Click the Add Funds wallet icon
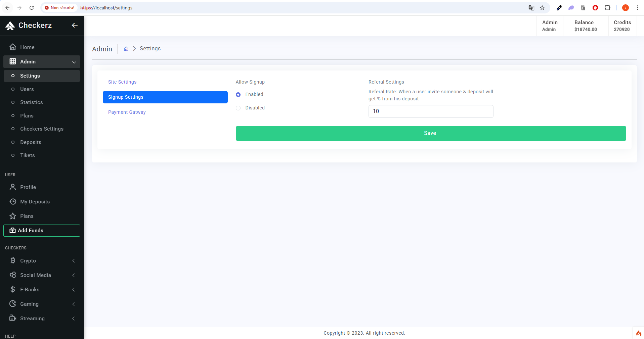The height and width of the screenshot is (339, 644). [12, 230]
